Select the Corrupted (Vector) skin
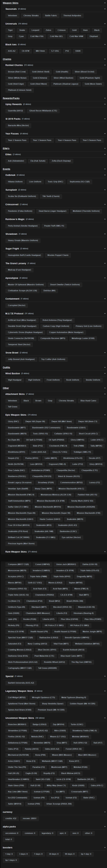 click(17, 305)
